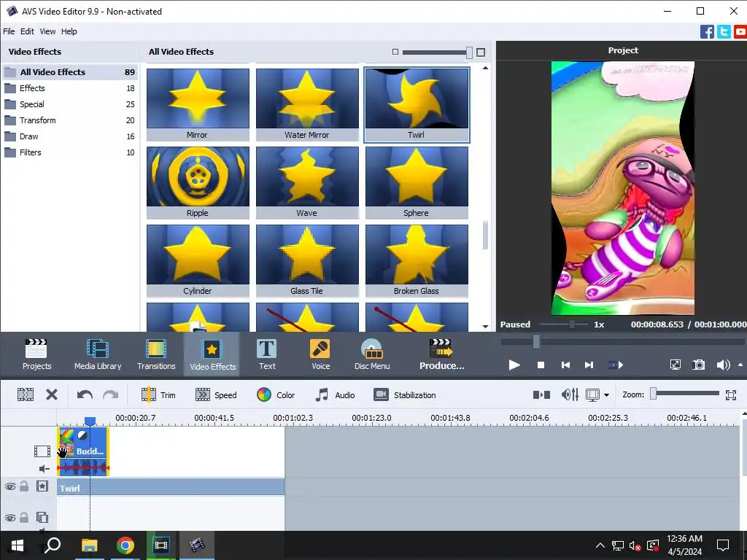Click the zoom-to-fit timeline icon
This screenshot has width=747, height=560.
pos(731,394)
